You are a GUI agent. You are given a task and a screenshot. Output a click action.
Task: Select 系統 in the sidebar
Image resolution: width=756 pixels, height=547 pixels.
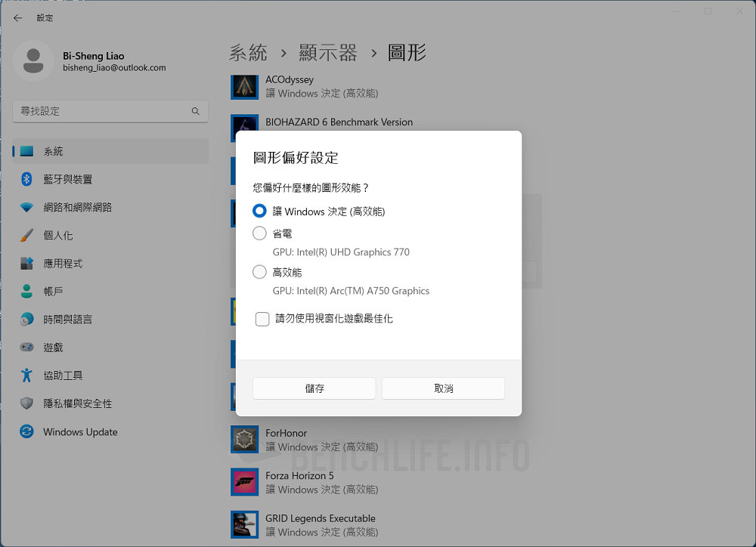click(x=53, y=151)
